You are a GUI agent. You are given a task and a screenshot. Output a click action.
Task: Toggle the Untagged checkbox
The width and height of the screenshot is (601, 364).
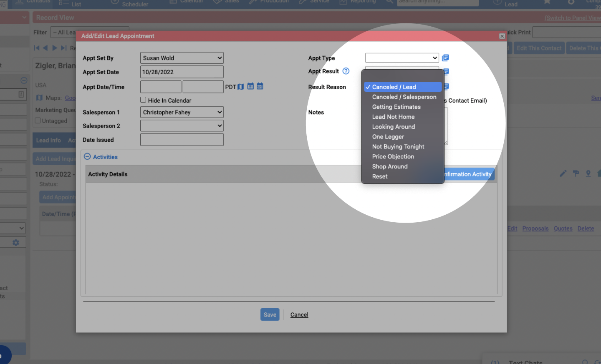tap(38, 120)
